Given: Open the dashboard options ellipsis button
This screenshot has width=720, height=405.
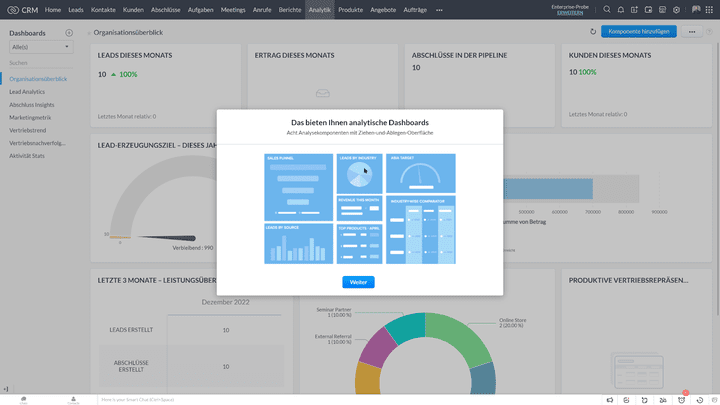Looking at the screenshot, I should pyautogui.click(x=692, y=32).
